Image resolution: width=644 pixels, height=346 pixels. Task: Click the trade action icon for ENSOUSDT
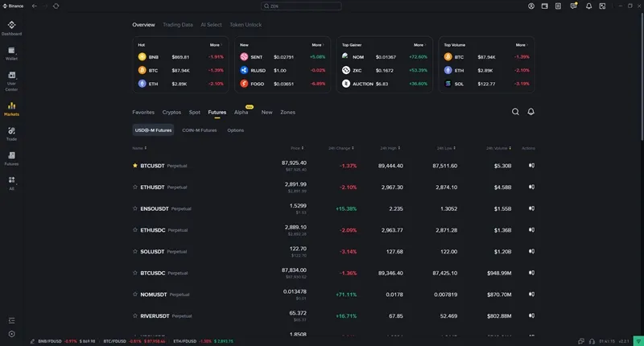click(531, 208)
